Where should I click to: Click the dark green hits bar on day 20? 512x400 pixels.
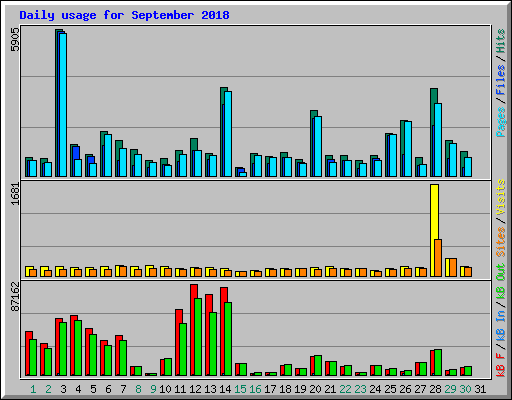[x=314, y=143]
